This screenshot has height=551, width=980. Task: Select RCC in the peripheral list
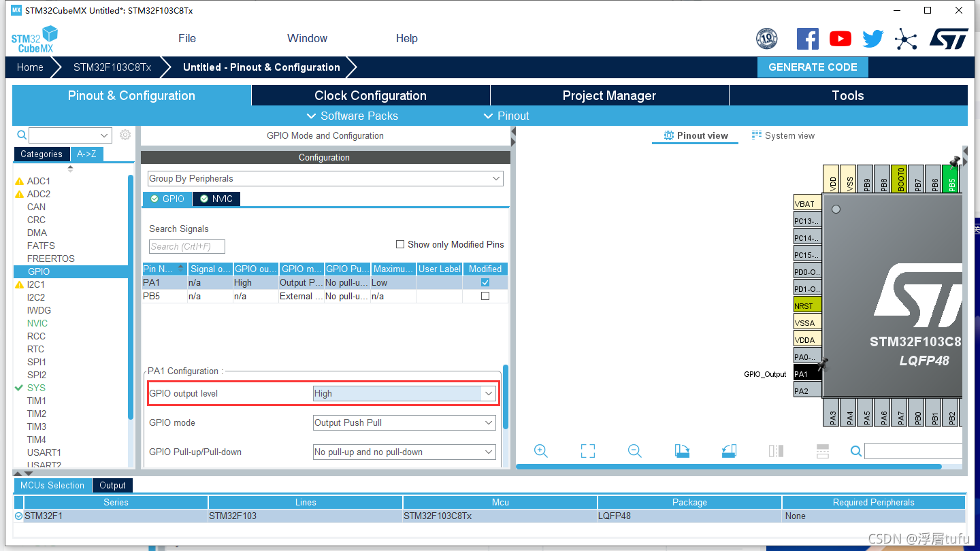[x=36, y=336]
